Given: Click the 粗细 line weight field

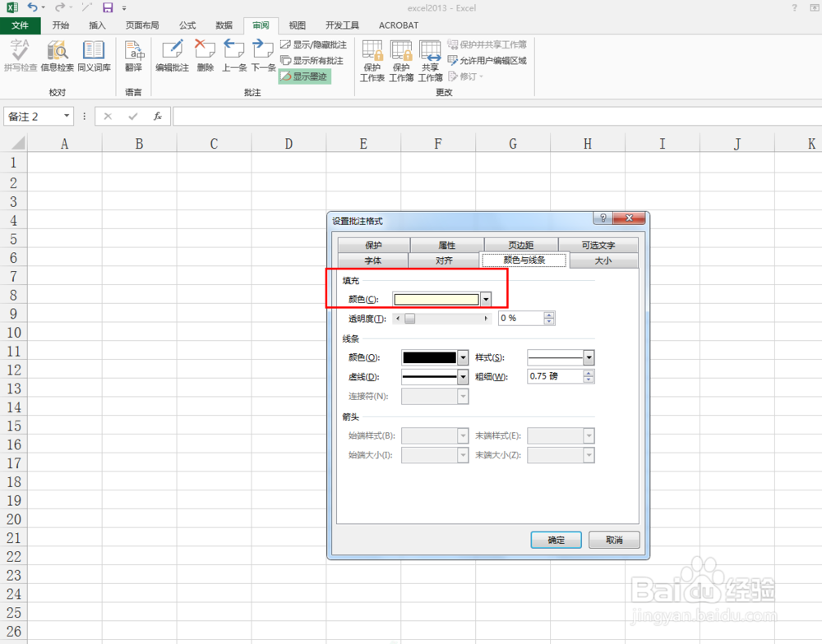Looking at the screenshot, I should (x=555, y=376).
